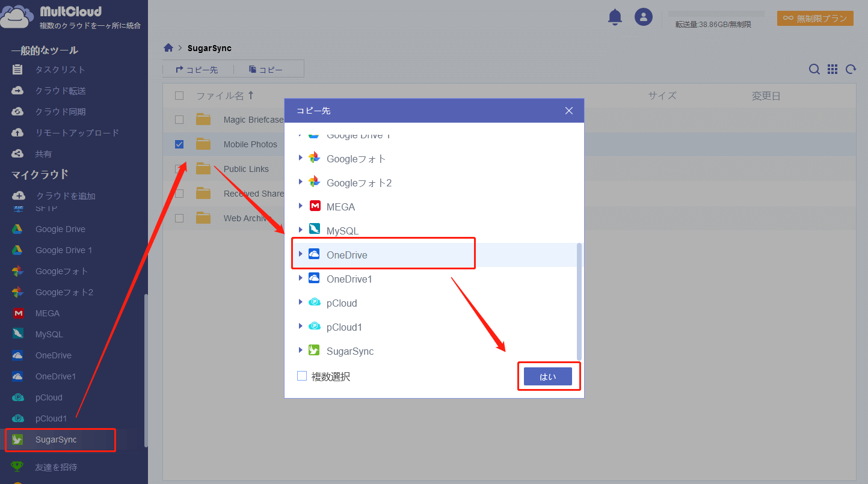
Task: Open the notifications bell
Action: point(615,17)
